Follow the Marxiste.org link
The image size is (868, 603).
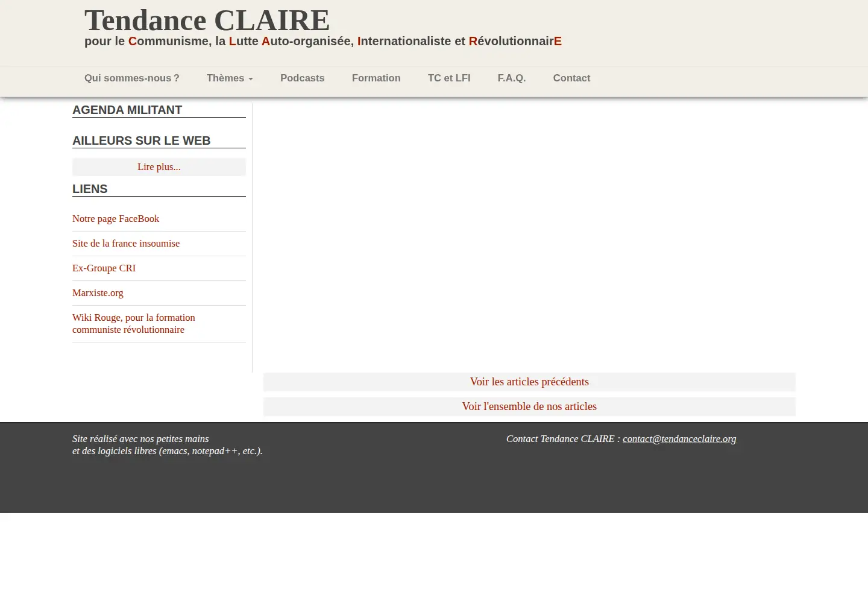pyautogui.click(x=98, y=293)
